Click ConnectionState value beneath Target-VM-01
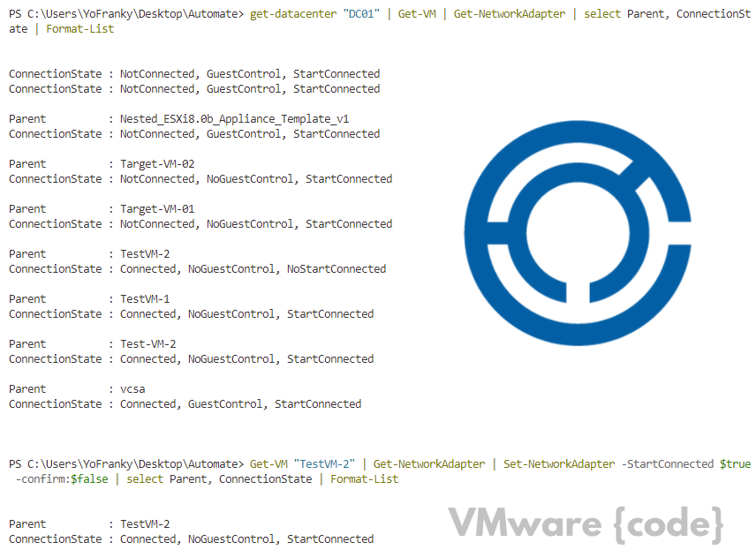Image resolution: width=756 pixels, height=557 pixels. pyautogui.click(x=256, y=224)
